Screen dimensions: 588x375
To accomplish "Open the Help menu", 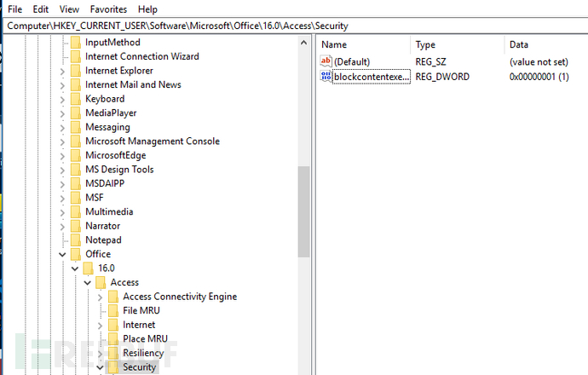I will (147, 9).
